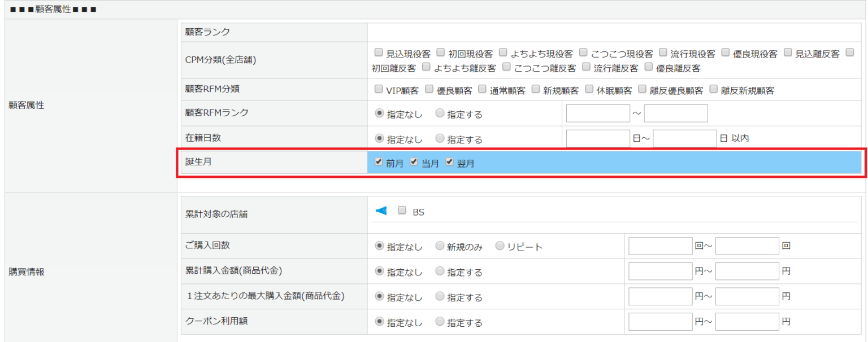
Task: Pick the リピート radio option
Action: click(500, 246)
